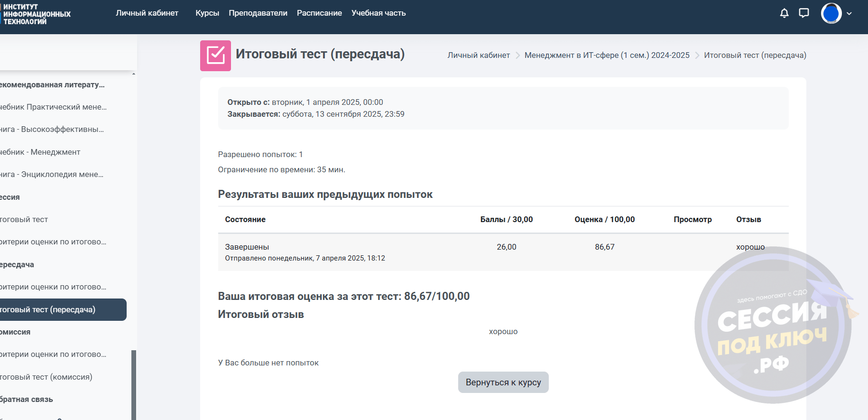Image resolution: width=868 pixels, height=420 pixels.
Task: Click the user profile avatar
Action: pos(831,13)
